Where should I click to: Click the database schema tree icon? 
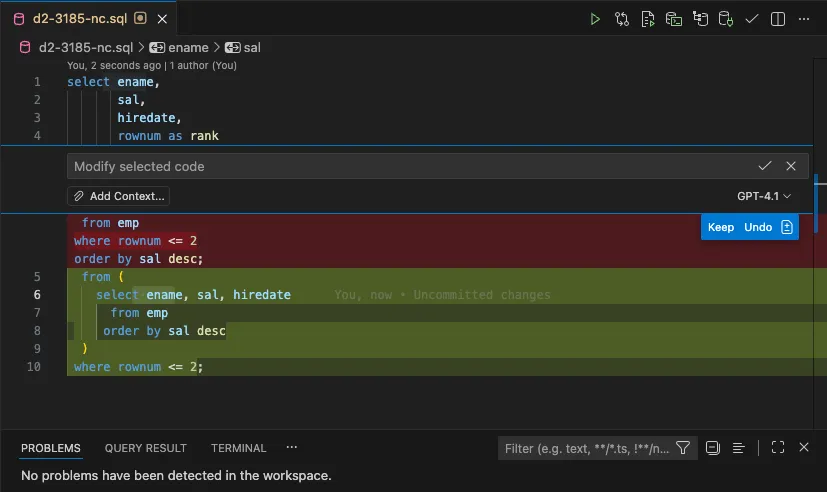(x=700, y=19)
